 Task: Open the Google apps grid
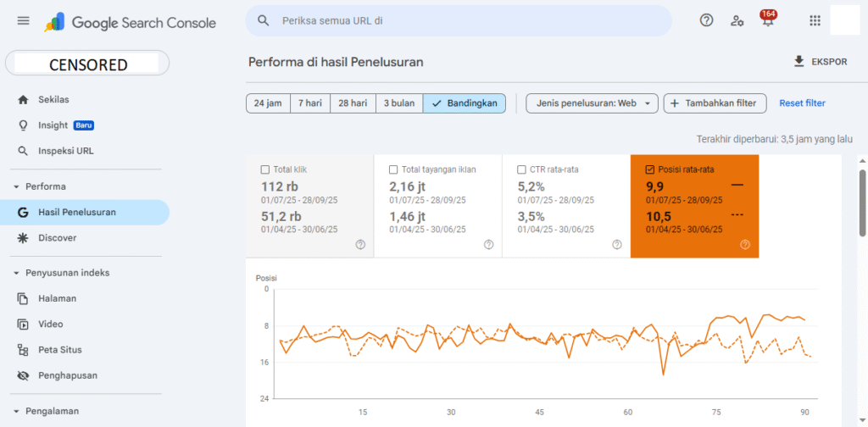pos(815,21)
